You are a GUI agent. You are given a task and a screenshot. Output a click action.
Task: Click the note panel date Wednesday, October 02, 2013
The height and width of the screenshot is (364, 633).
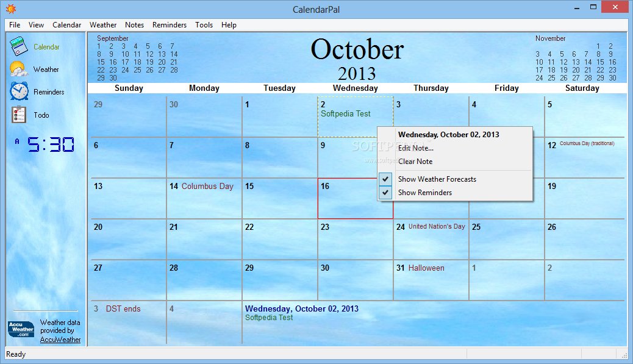point(302,309)
